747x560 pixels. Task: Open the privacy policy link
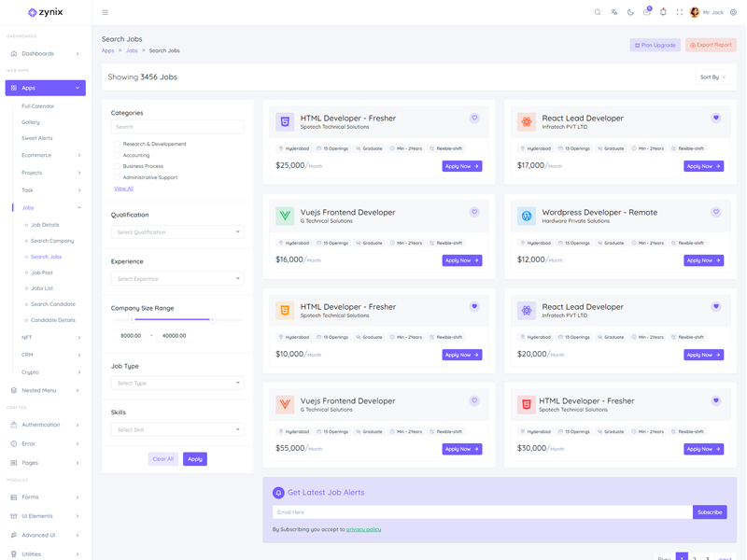pos(363,529)
